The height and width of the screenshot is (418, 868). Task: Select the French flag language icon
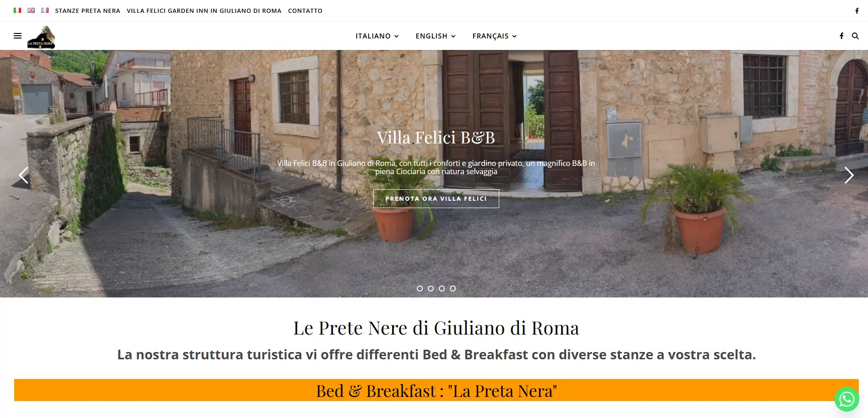45,10
